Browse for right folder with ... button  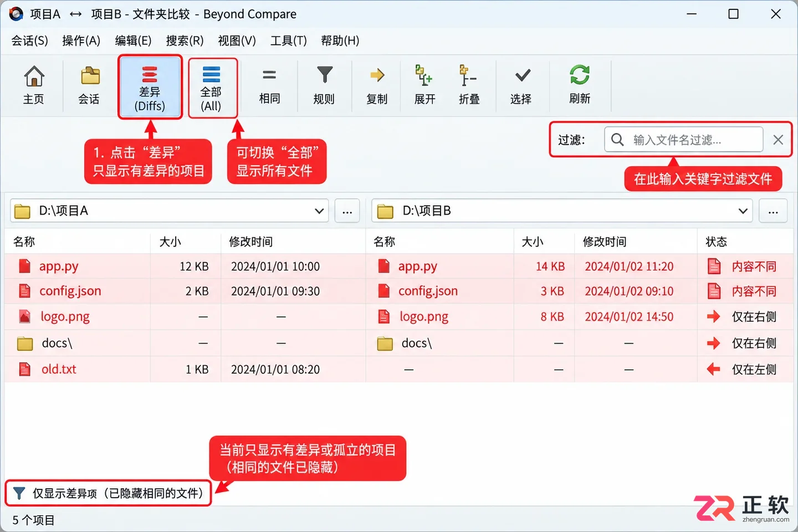[773, 211]
